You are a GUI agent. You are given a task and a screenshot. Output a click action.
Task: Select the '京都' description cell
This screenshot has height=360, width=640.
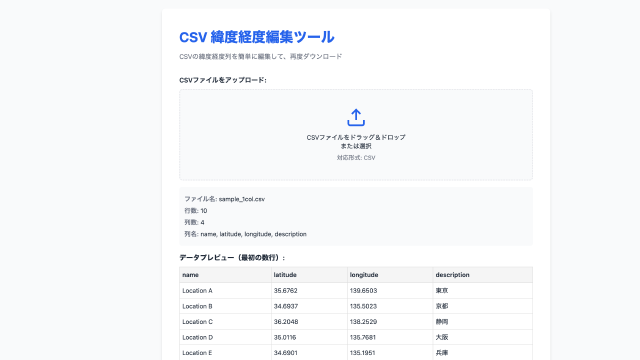(x=483, y=306)
